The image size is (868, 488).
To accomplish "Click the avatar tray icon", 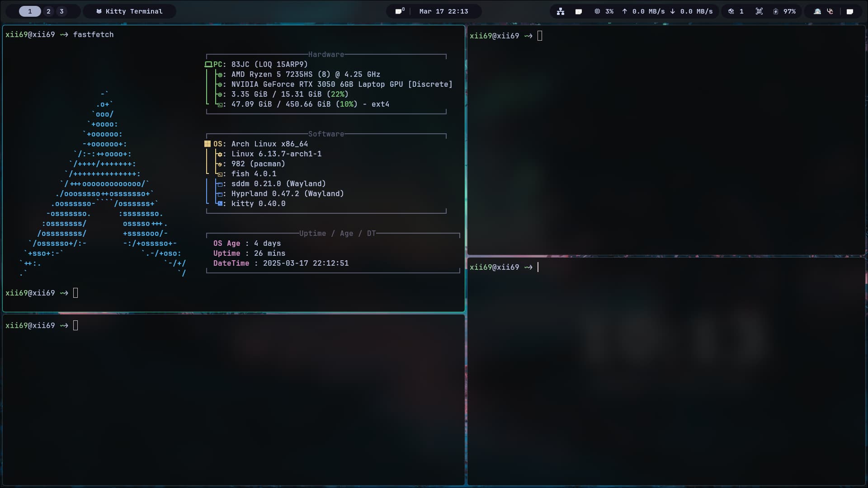I will click(x=817, y=11).
